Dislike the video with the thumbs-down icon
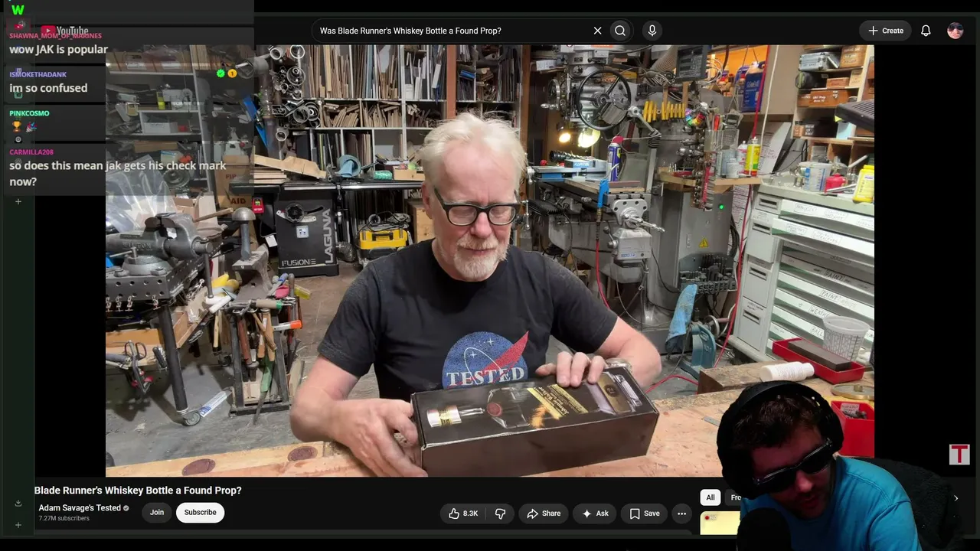Image resolution: width=980 pixels, height=551 pixels. (500, 514)
